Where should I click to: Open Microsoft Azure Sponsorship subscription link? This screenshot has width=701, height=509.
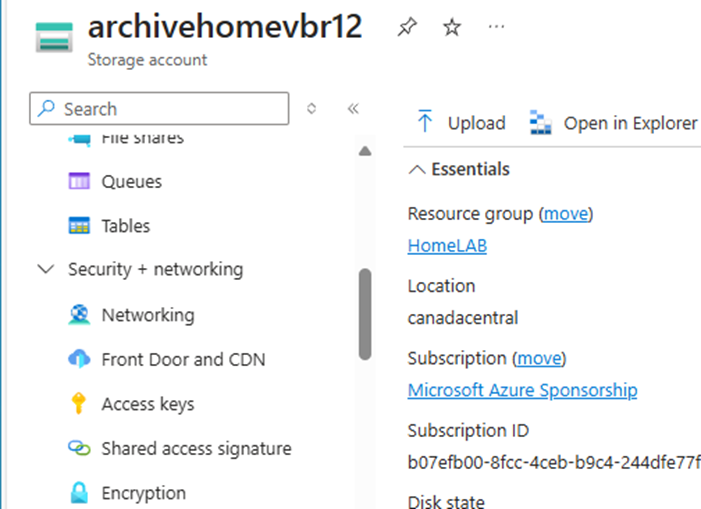click(x=522, y=390)
